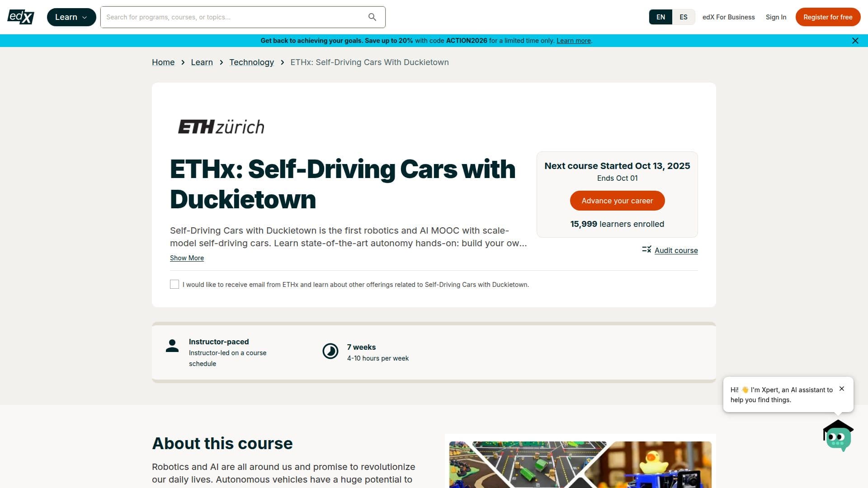Switch language to ES
The height and width of the screenshot is (488, 868).
coord(684,17)
